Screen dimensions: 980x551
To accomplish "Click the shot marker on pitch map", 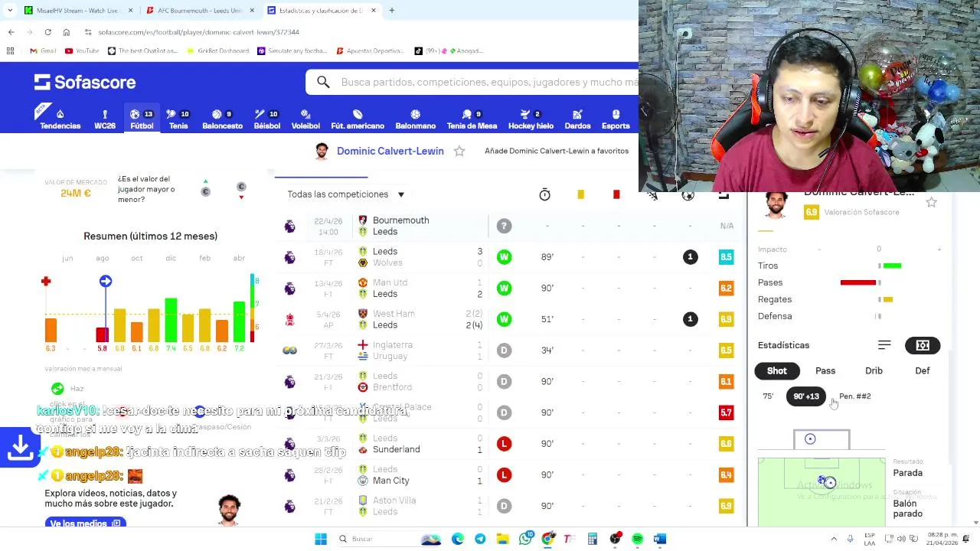I will [x=830, y=483].
